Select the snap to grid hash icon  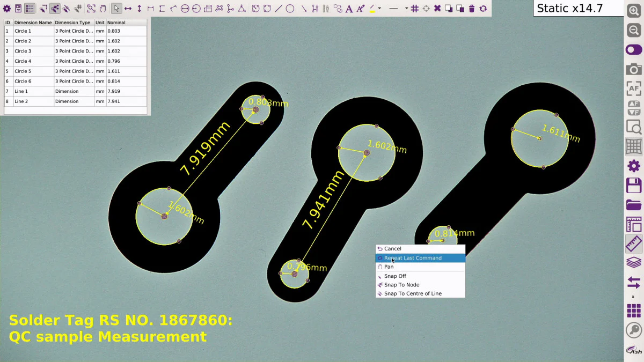[x=77, y=9]
